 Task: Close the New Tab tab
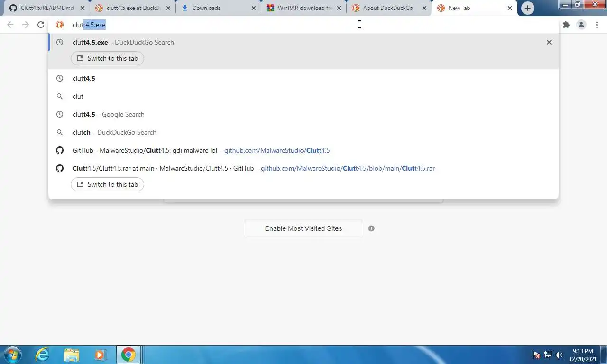[510, 8]
